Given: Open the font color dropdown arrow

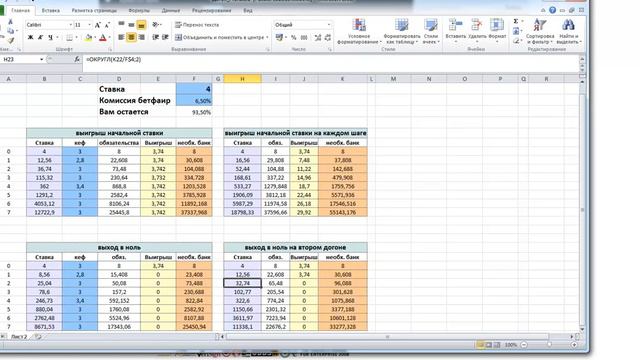Looking at the screenshot, I should 109,38.
